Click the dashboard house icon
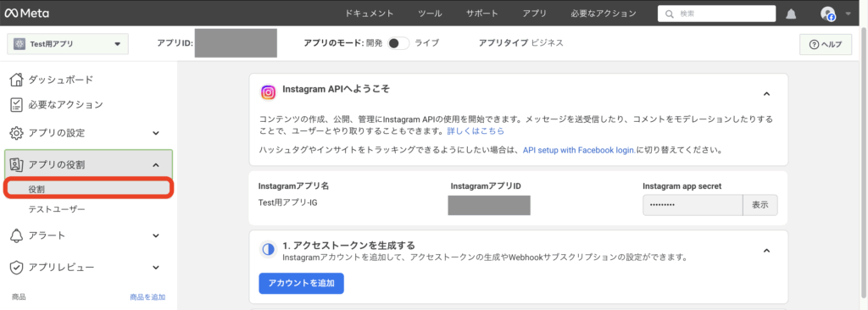This screenshot has width=868, height=310. coord(17,80)
